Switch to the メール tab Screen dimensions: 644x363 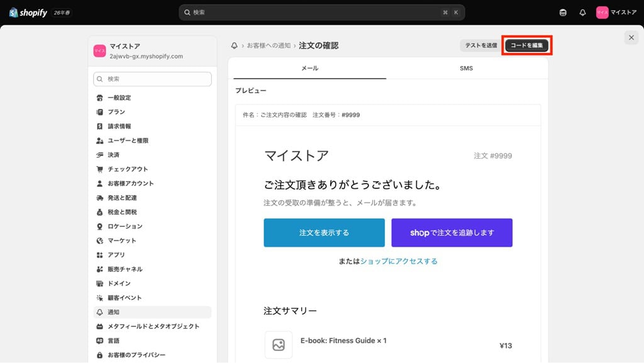tap(309, 68)
